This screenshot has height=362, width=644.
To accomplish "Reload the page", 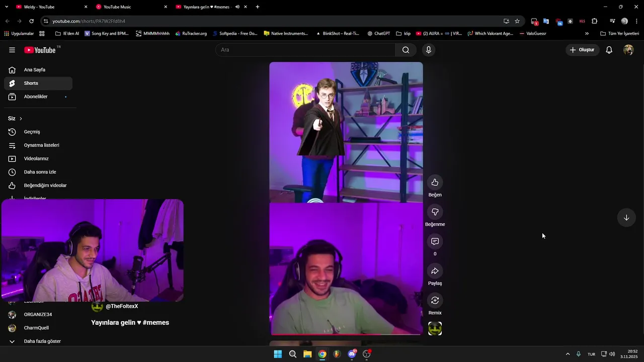I will (x=31, y=21).
